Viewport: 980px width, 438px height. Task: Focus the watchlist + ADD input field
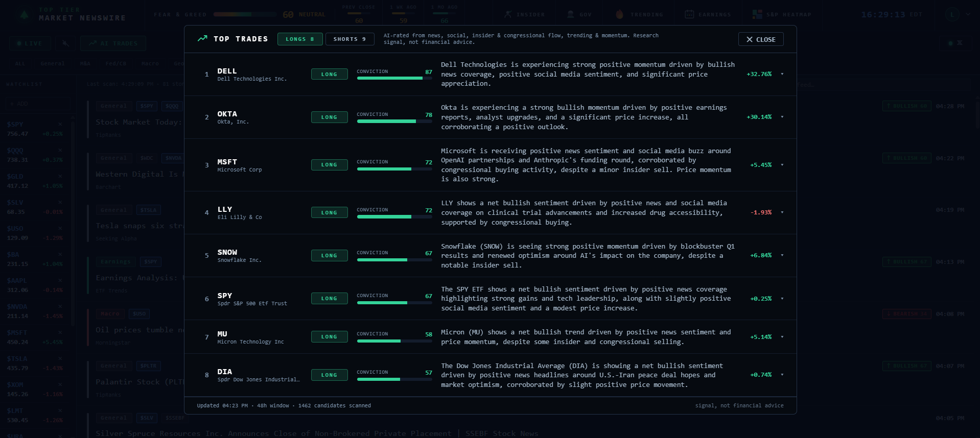38,104
